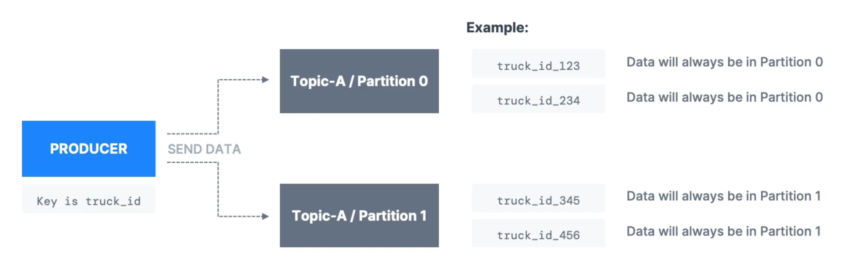Click the truck_id_234 key box

point(538,99)
